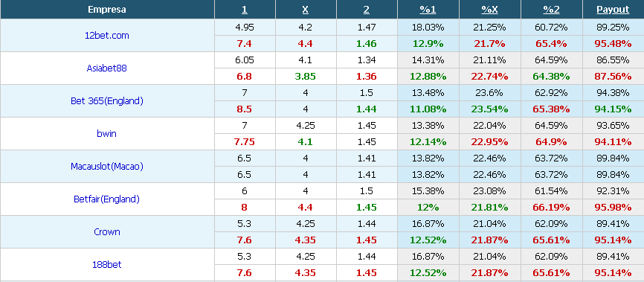Click the Empresa column header
The height and width of the screenshot is (282, 644).
pyautogui.click(x=107, y=10)
